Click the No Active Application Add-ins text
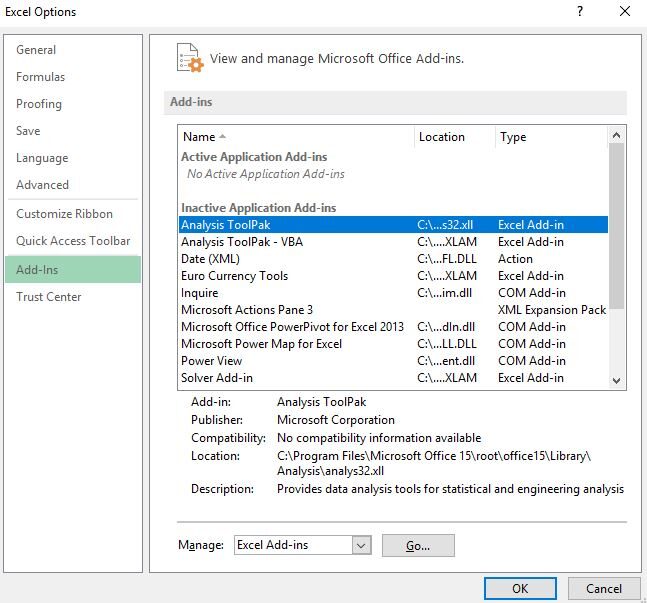 [x=266, y=174]
